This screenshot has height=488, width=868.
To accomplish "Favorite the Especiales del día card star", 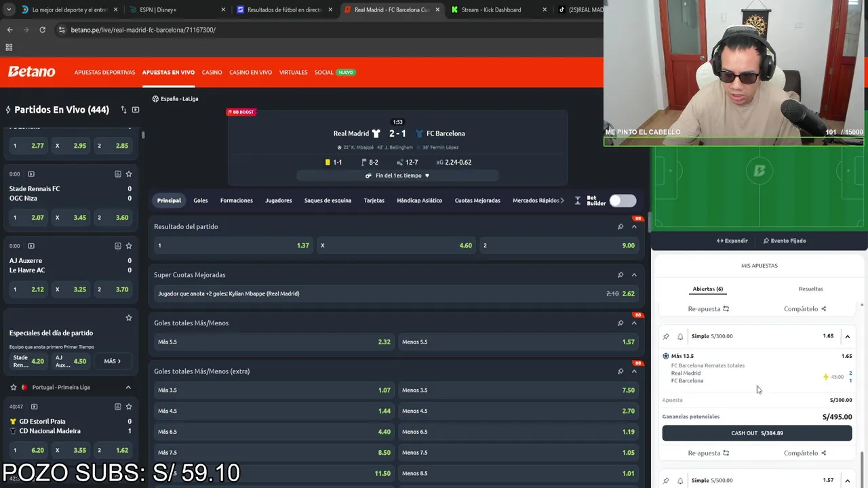I will [129, 318].
